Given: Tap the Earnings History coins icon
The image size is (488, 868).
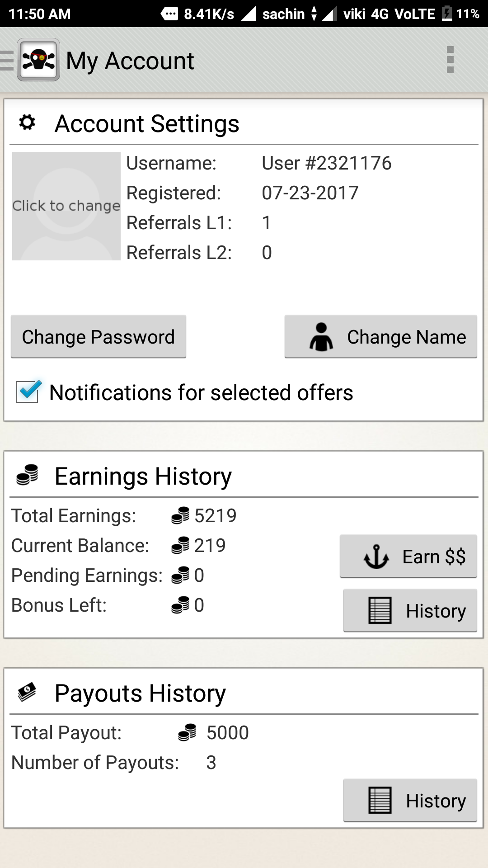Looking at the screenshot, I should pos(27,475).
